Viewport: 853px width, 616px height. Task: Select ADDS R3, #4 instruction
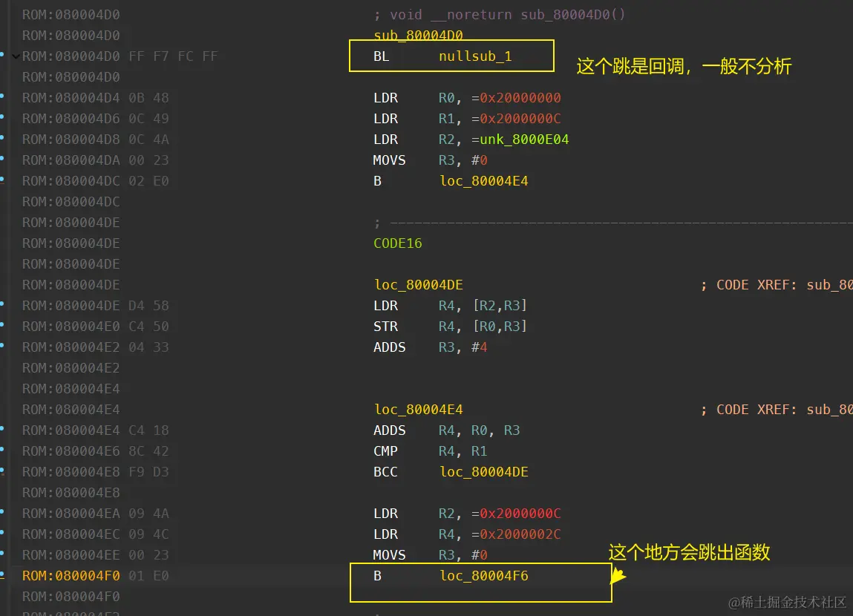click(431, 347)
